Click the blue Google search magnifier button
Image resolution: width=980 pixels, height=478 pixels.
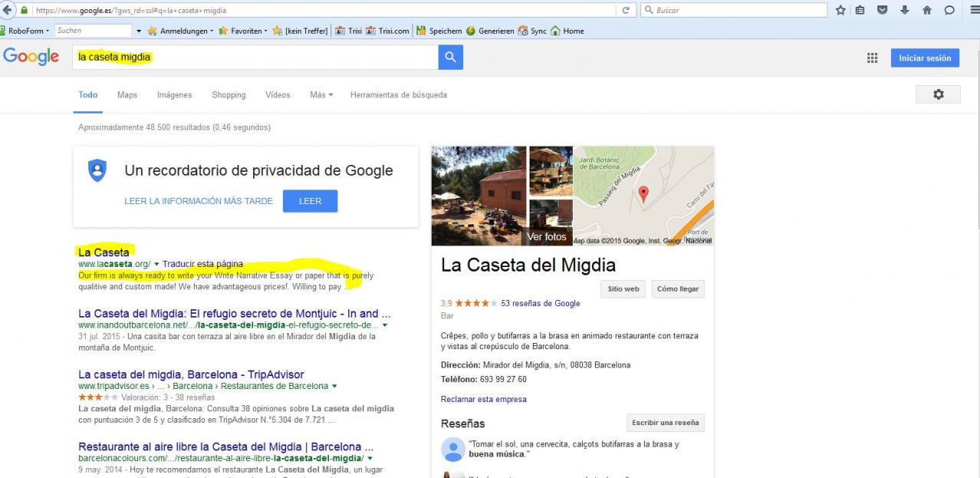(451, 57)
